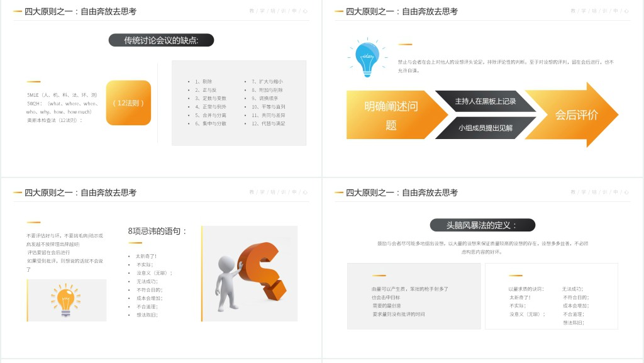The image size is (644, 363).
Task: Click the orange 3D question mark
Action: tap(262, 271)
